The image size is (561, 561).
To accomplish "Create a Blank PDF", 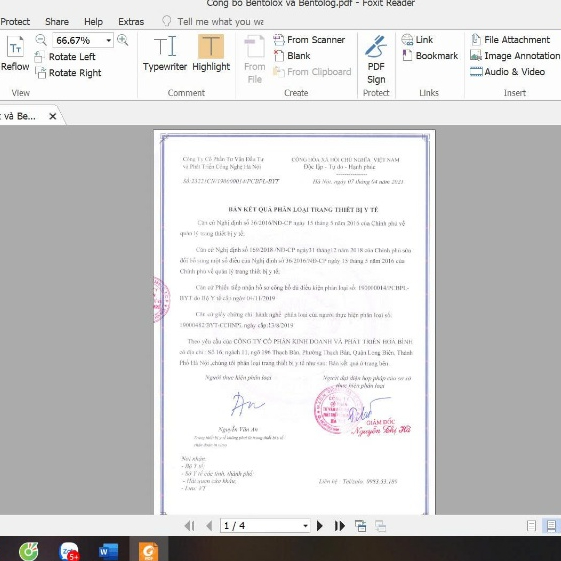I will click(x=292, y=56).
